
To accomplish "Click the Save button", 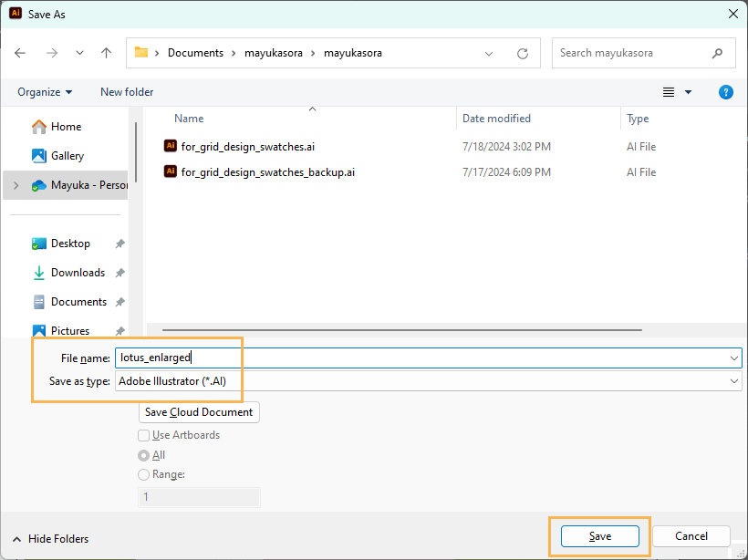I will (599, 536).
